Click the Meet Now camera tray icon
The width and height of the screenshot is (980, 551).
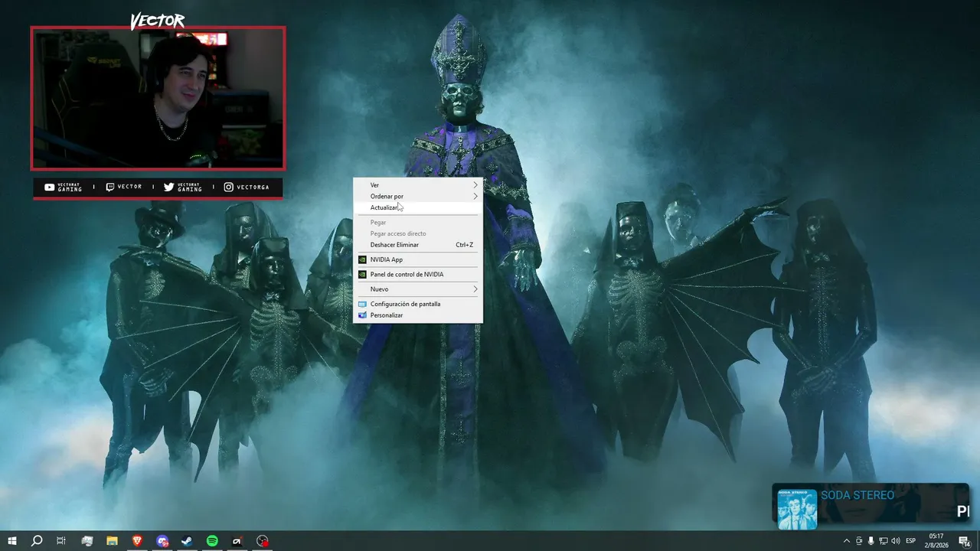859,541
